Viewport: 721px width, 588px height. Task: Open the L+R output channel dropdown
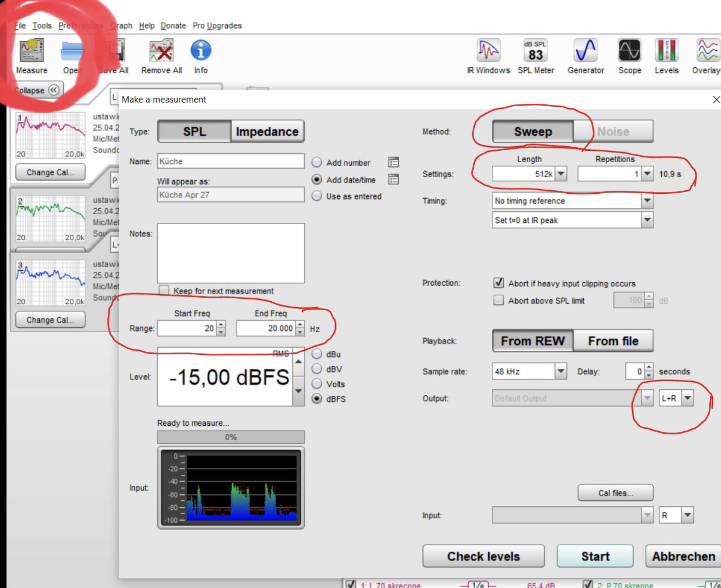tap(687, 398)
